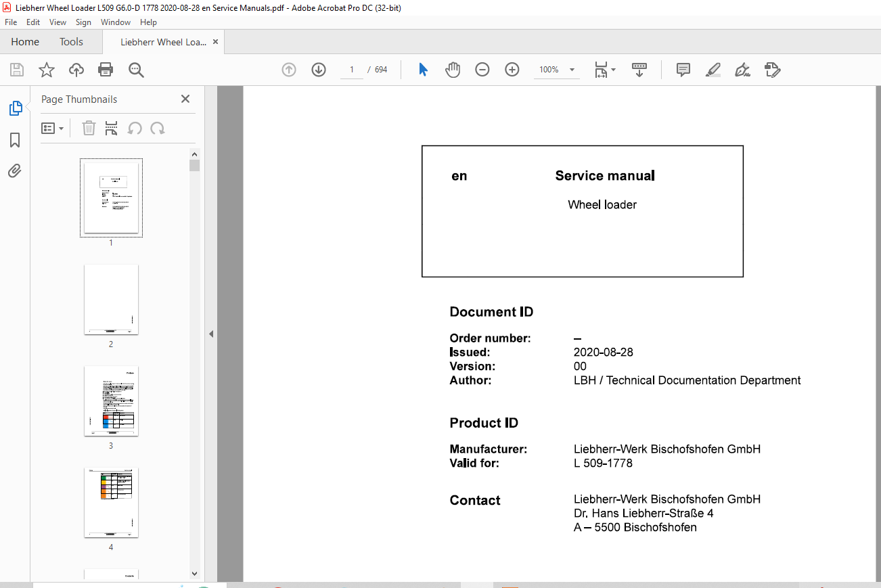Viewport: 881px width, 588px height.
Task: Click 'LBH / Technical Documentation Department' text
Action: tap(687, 380)
